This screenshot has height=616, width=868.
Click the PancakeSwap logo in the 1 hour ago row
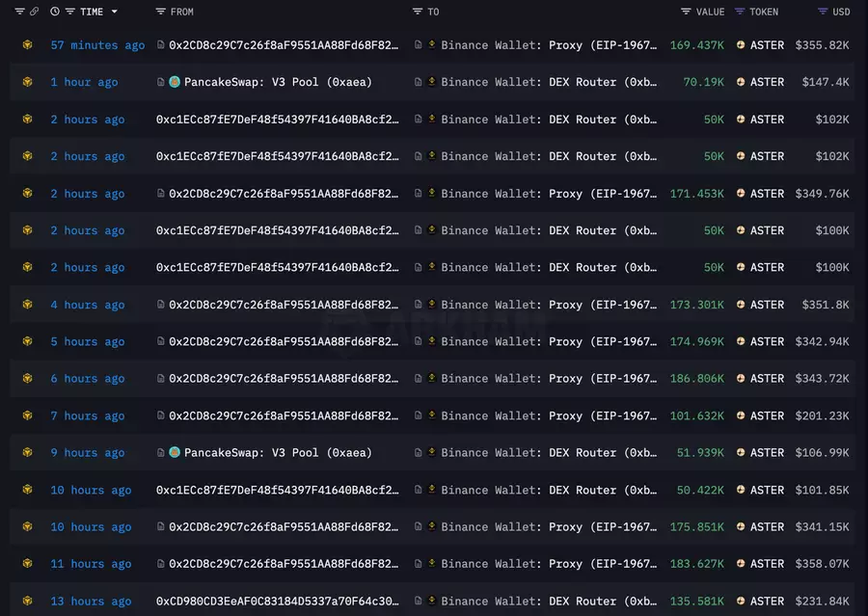pos(175,82)
